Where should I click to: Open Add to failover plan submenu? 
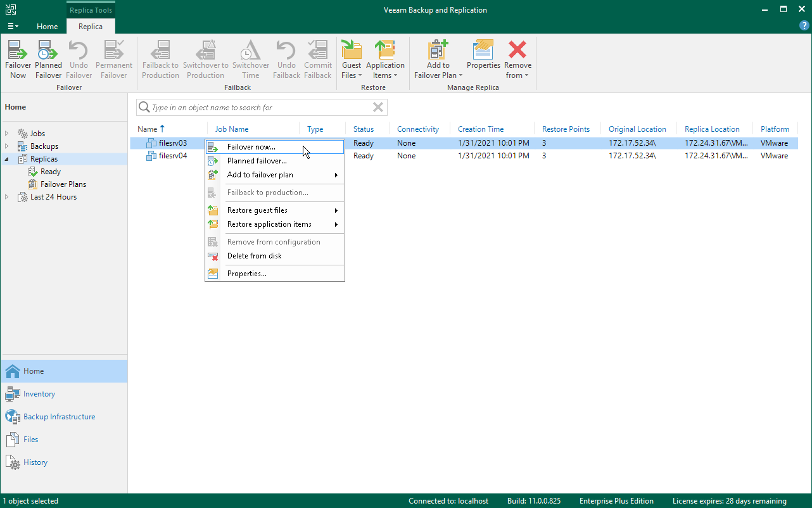(275, 175)
